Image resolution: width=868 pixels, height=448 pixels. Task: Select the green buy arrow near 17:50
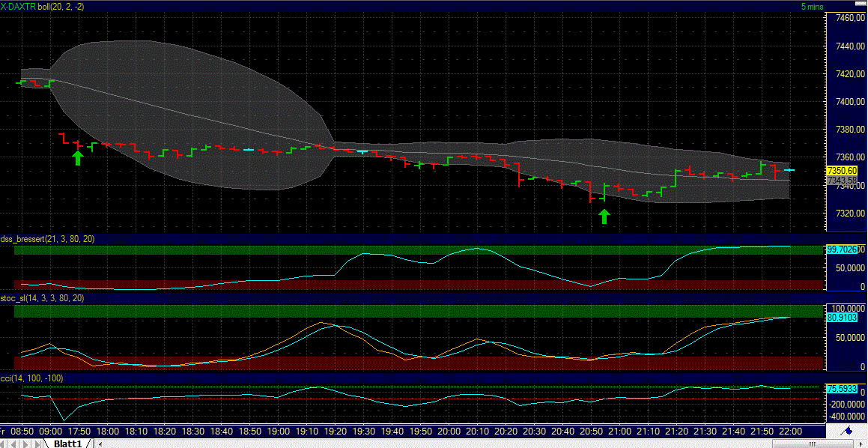tap(78, 157)
